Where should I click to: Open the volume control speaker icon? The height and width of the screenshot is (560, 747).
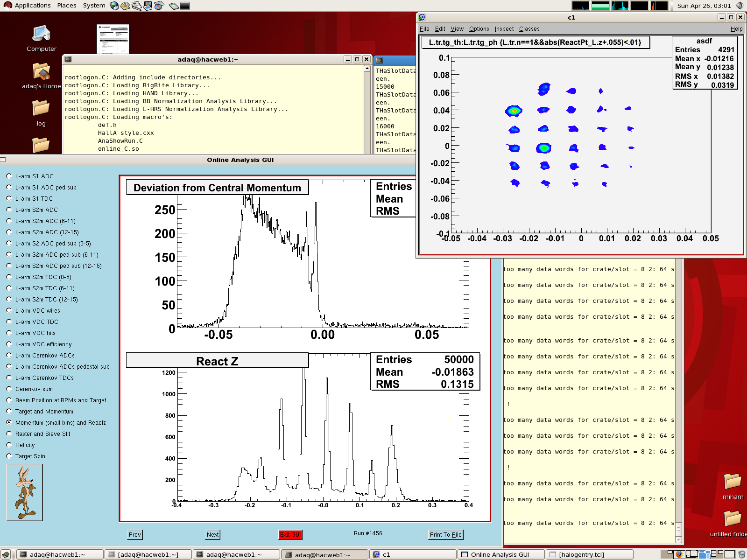[x=740, y=6]
